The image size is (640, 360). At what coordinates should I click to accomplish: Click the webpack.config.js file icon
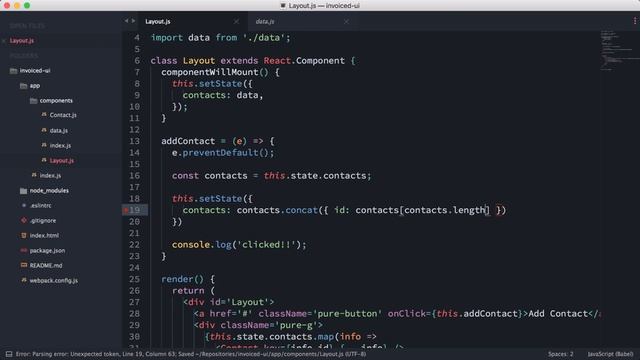point(24,280)
